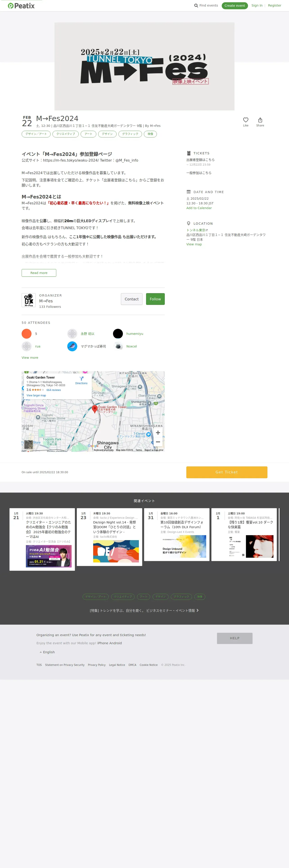
Task: Select the 映像 tag under the event title
Action: coord(150,134)
